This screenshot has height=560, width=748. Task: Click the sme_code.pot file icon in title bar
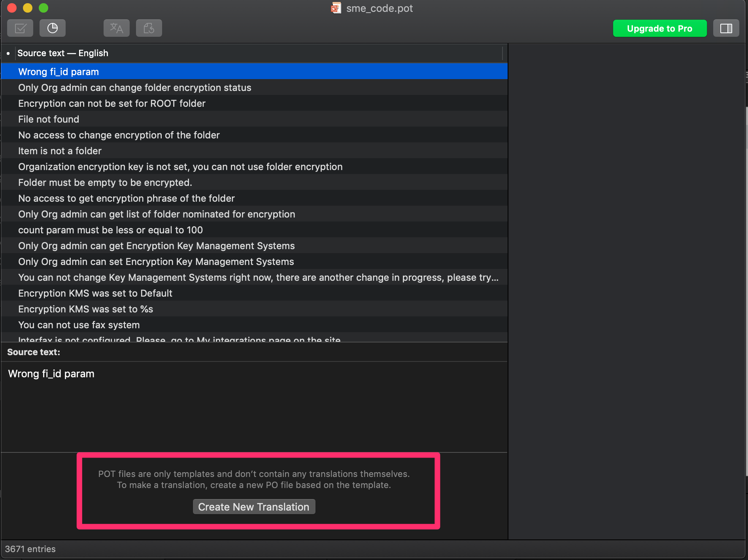(x=336, y=8)
